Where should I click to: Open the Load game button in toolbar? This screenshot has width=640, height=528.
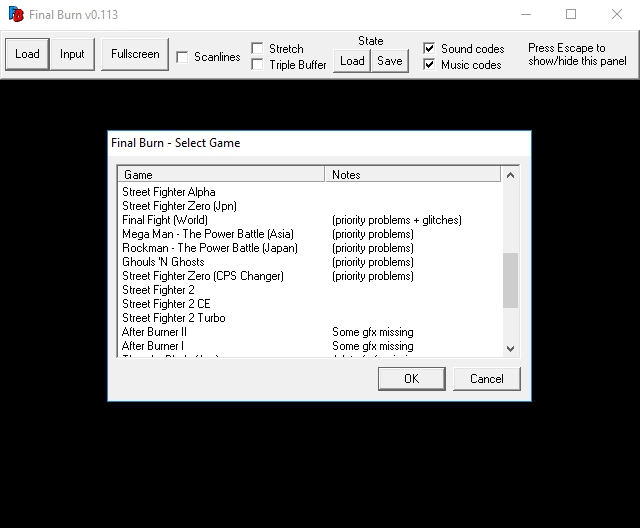(x=27, y=54)
